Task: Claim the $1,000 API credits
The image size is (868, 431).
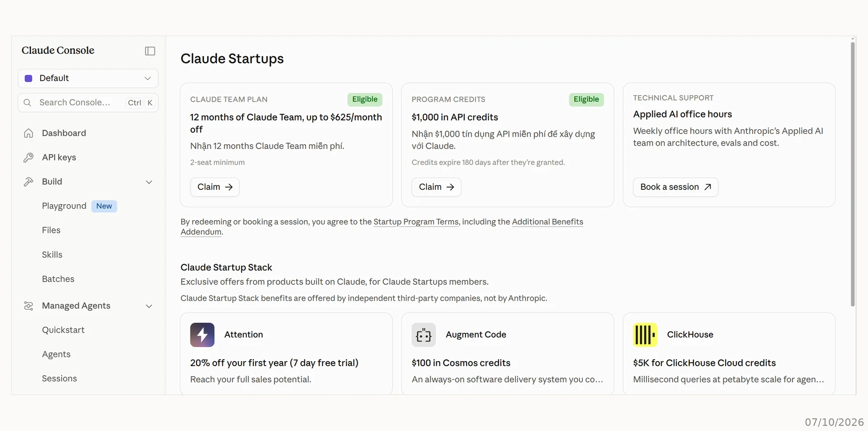Action: coord(436,187)
